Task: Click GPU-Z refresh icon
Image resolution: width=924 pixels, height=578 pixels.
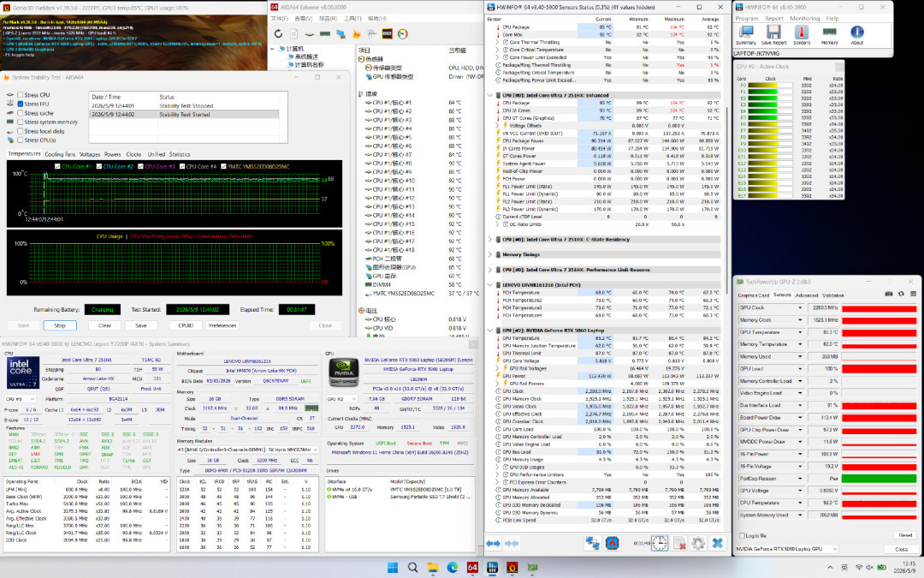Action: (901, 294)
